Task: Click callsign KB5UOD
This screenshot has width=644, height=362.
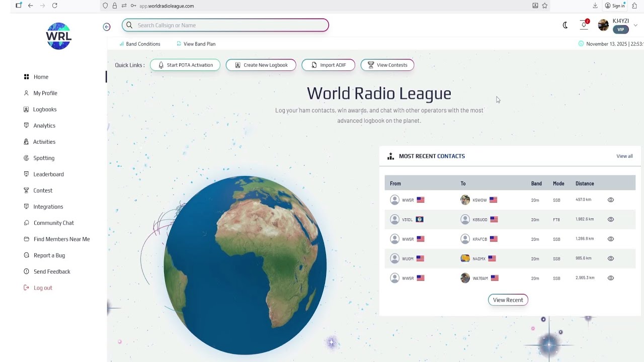Action: 480,220
